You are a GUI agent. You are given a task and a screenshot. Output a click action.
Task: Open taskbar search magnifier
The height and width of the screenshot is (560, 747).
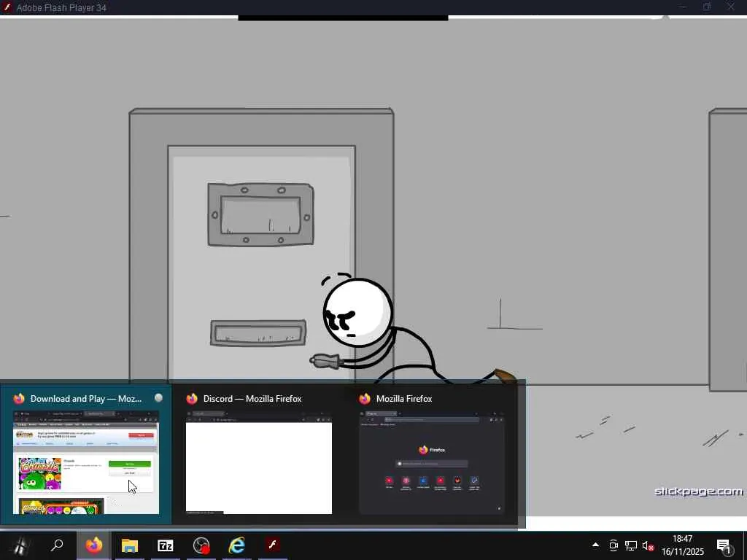click(57, 545)
